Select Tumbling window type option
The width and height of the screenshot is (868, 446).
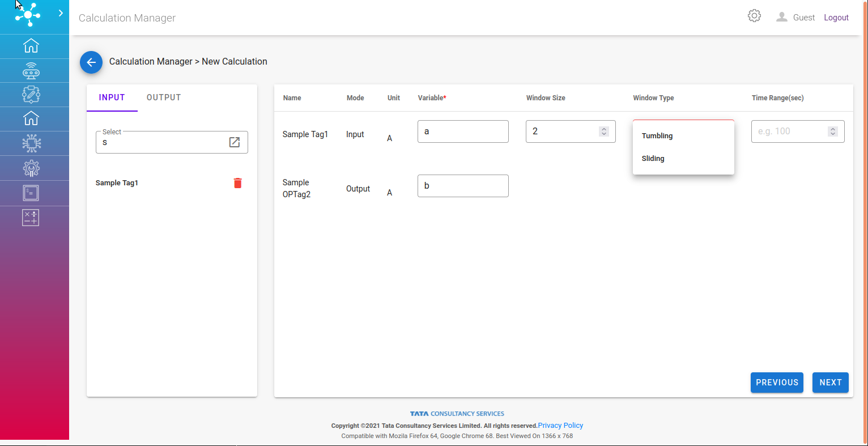pyautogui.click(x=683, y=136)
